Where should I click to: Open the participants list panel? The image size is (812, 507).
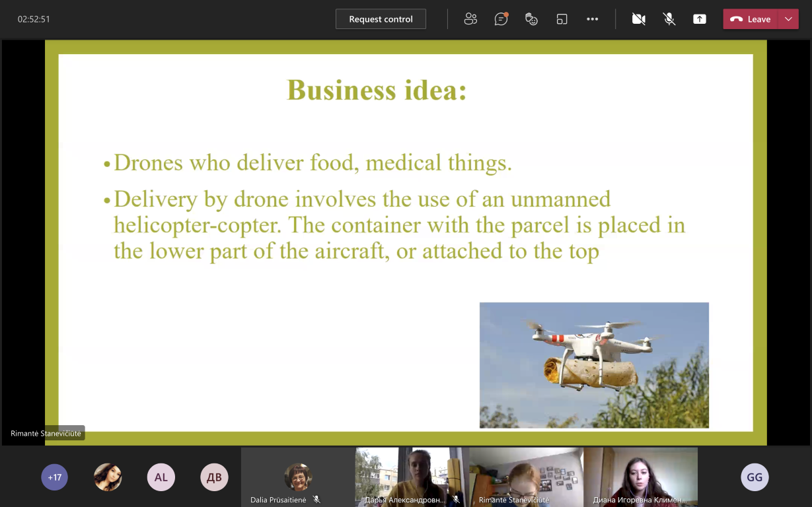click(x=470, y=19)
